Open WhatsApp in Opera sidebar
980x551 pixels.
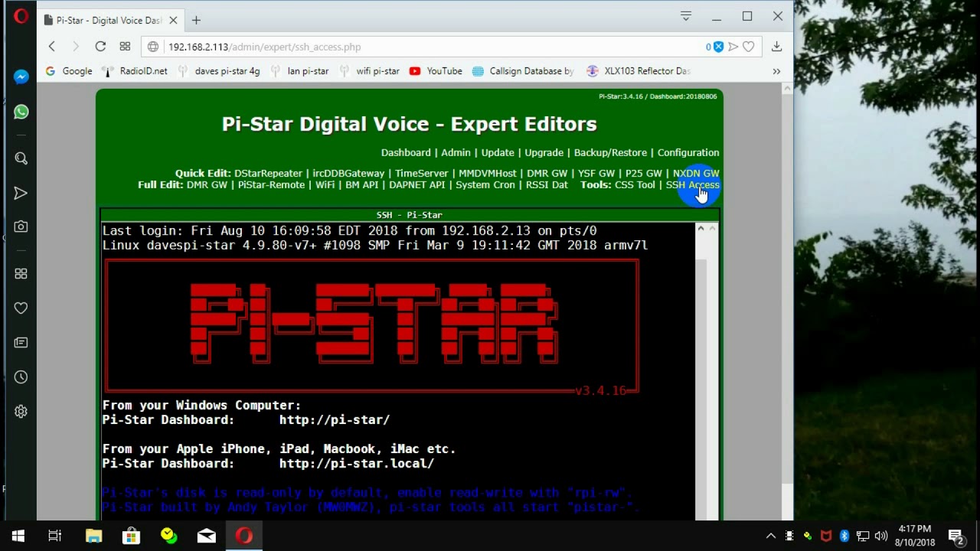coord(21,112)
